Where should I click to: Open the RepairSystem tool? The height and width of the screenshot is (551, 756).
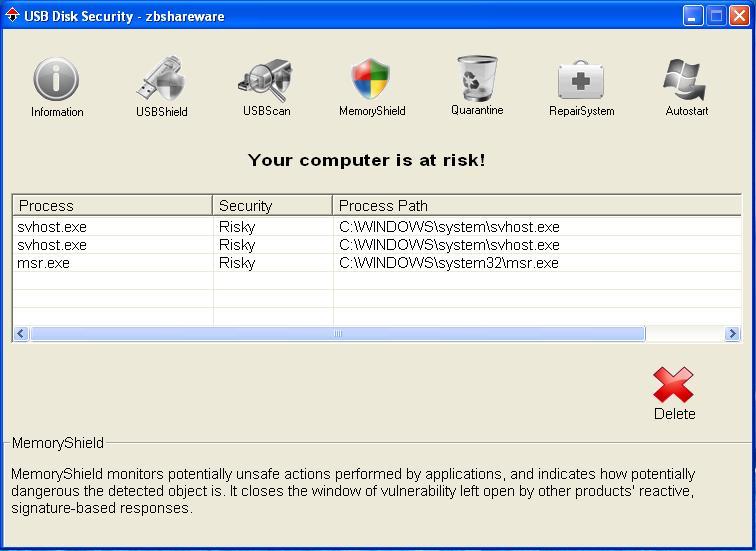coord(581,88)
